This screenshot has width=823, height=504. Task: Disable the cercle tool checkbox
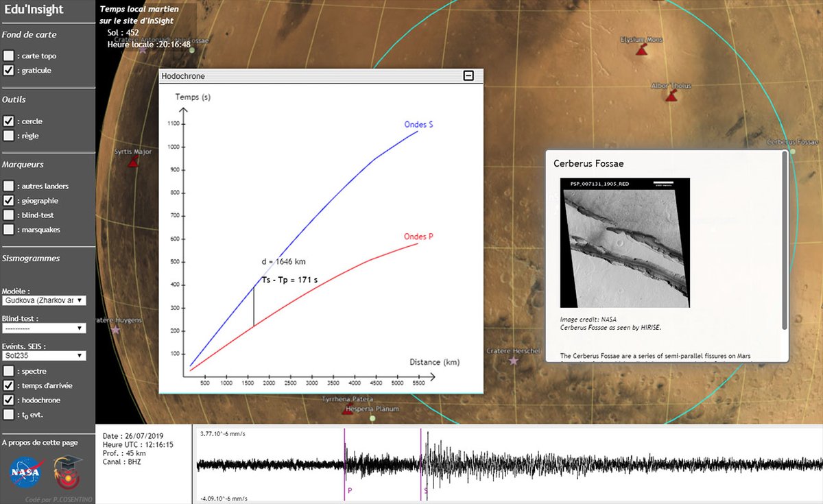coord(8,121)
